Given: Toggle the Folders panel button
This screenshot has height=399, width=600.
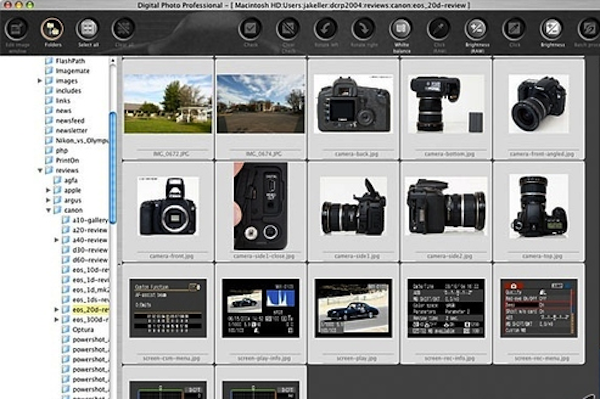Looking at the screenshot, I should coord(52,29).
